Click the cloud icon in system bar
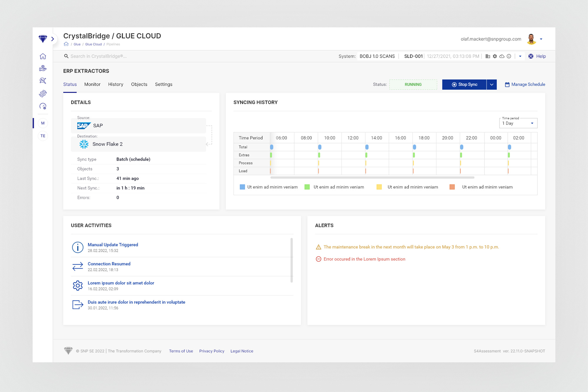The height and width of the screenshot is (392, 588). point(502,56)
